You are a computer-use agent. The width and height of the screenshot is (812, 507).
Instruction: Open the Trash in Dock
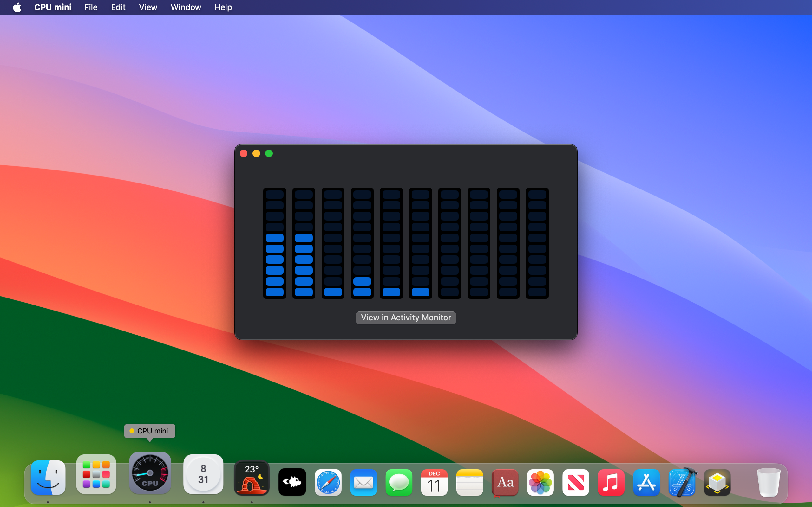[768, 482]
